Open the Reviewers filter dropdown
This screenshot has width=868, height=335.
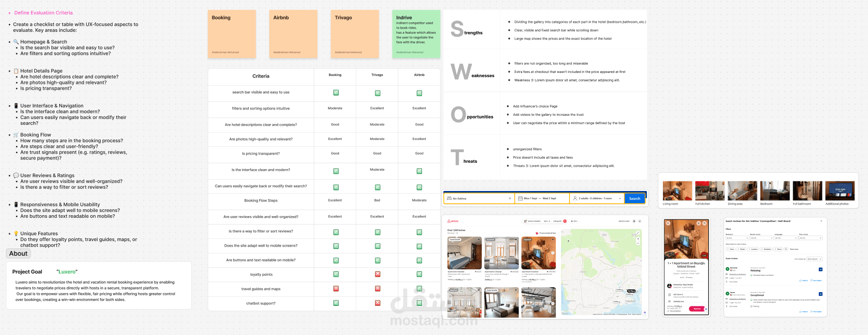(737, 238)
